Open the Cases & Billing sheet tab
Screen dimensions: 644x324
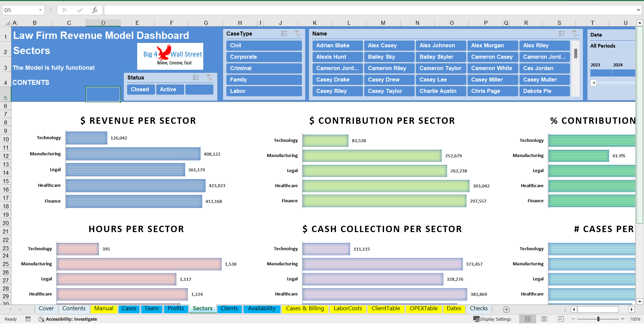coord(305,309)
